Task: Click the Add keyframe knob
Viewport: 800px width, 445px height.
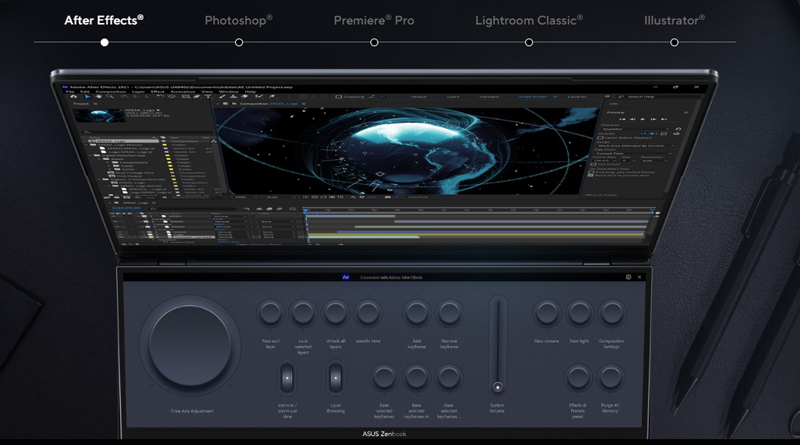Action: coord(417,313)
